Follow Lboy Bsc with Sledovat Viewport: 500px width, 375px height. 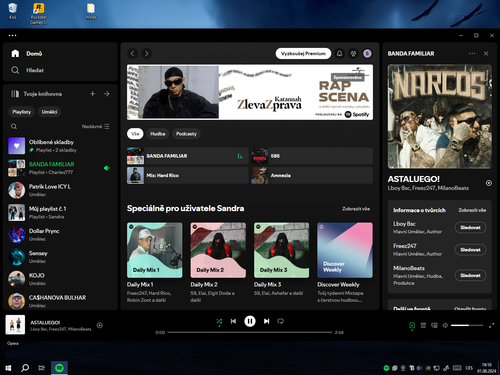470,228
